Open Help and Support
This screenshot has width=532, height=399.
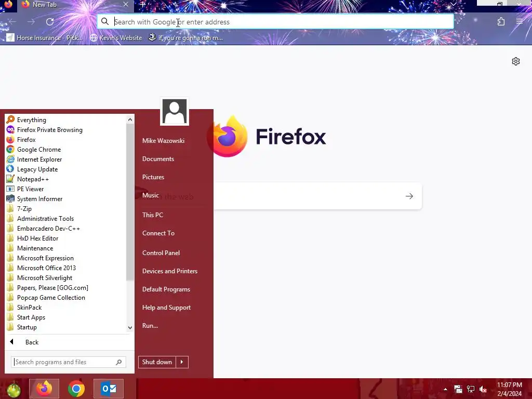coord(166,308)
